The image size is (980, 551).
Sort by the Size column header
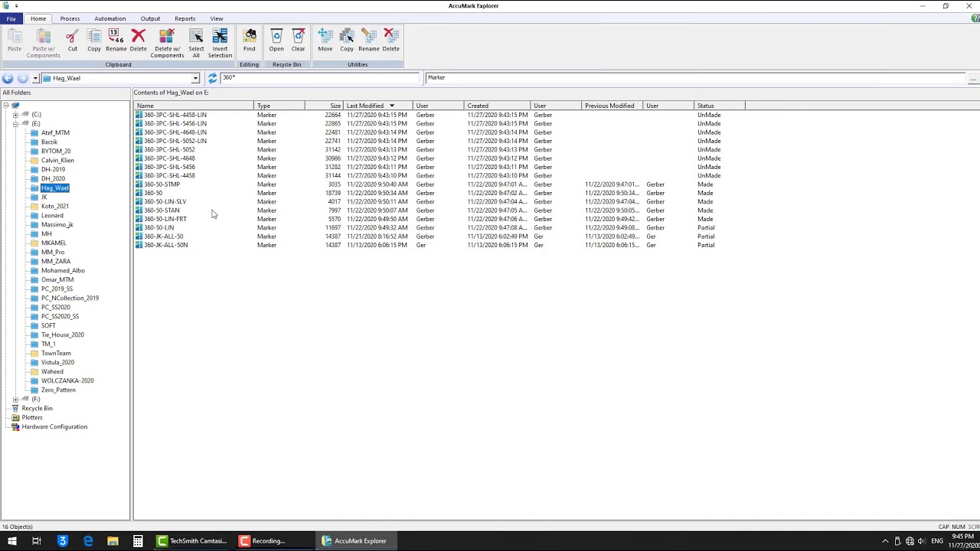(x=324, y=106)
